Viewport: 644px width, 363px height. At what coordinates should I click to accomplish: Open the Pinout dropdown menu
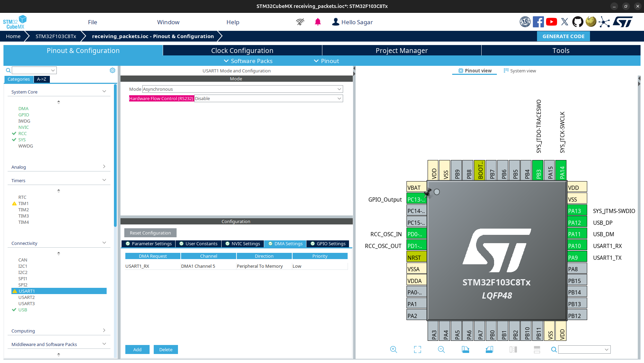pos(326,61)
